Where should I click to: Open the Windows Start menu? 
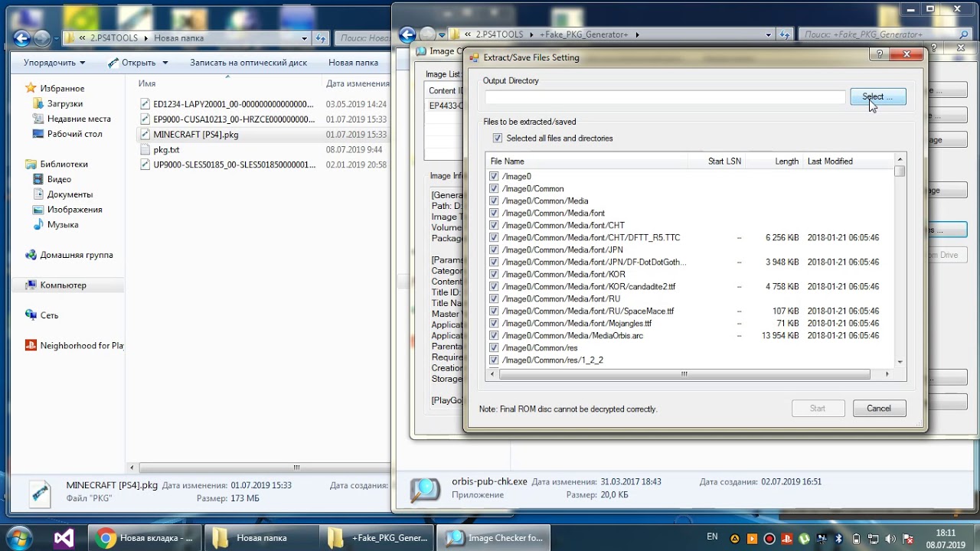click(18, 537)
